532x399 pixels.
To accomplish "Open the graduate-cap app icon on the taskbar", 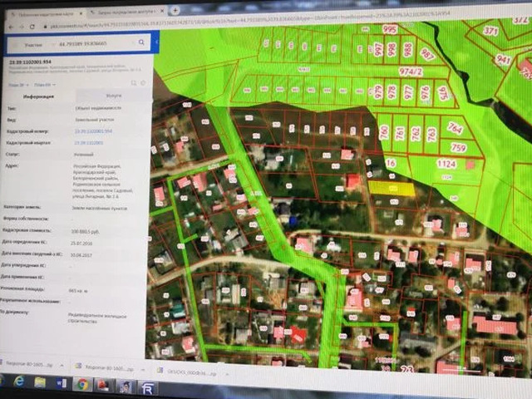I will (x=125, y=387).
